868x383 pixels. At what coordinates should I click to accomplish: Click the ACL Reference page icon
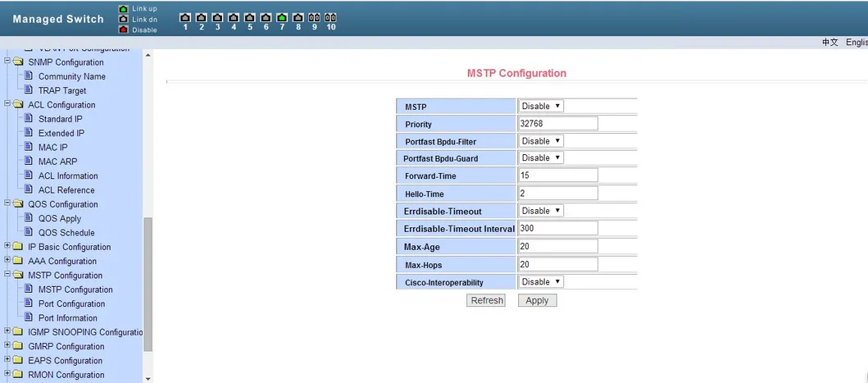click(29, 189)
